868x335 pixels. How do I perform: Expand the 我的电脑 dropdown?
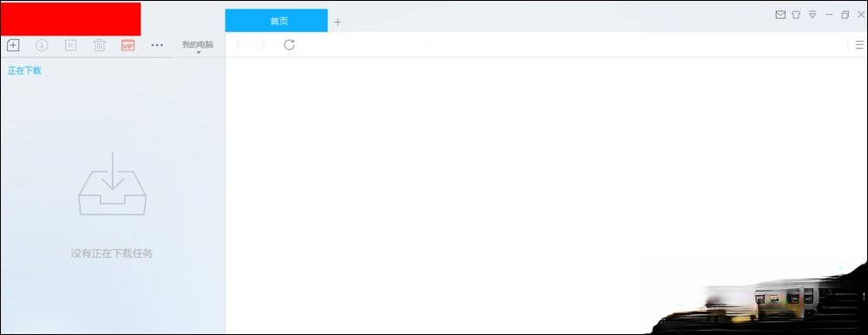coord(198,47)
